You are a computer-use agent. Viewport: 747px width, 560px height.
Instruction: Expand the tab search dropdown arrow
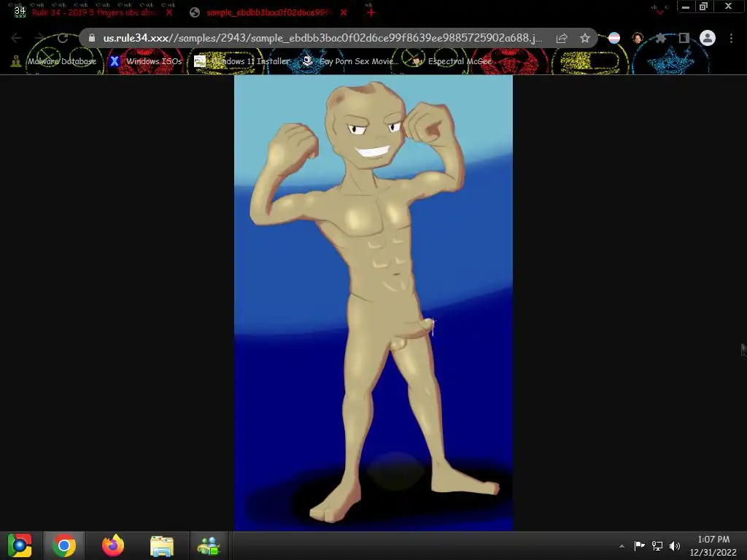(x=659, y=12)
